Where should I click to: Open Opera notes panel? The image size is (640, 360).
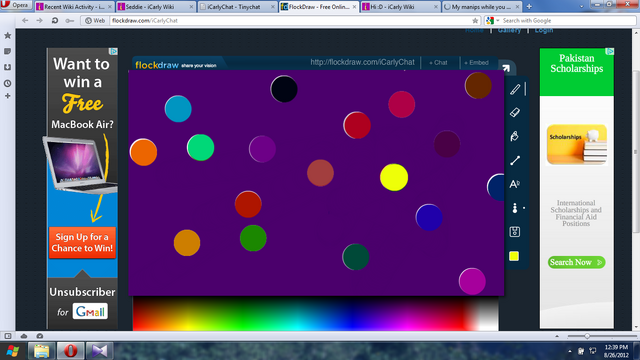point(7,51)
